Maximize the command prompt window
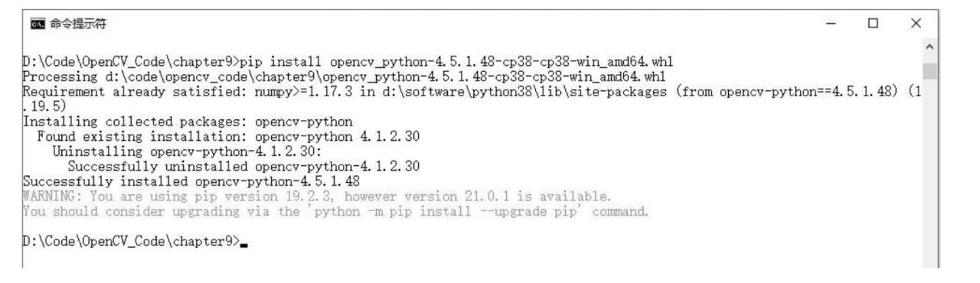This screenshot has height=283, width=980. [x=873, y=24]
